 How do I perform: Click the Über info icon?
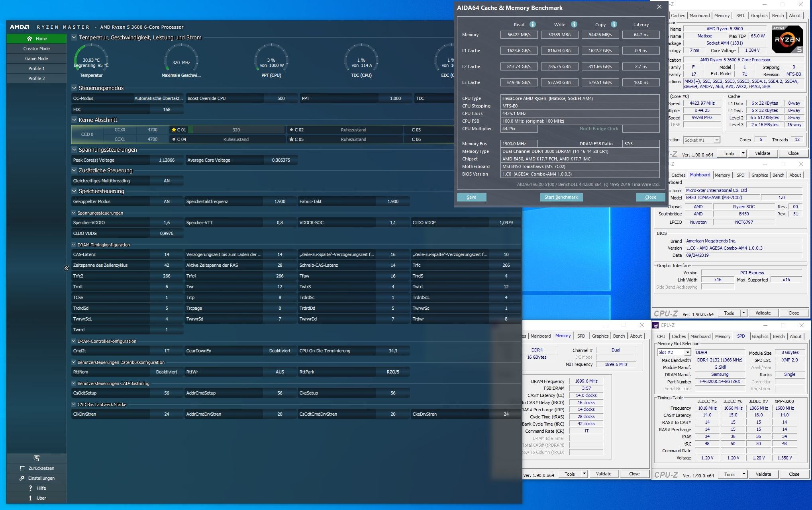click(x=30, y=498)
